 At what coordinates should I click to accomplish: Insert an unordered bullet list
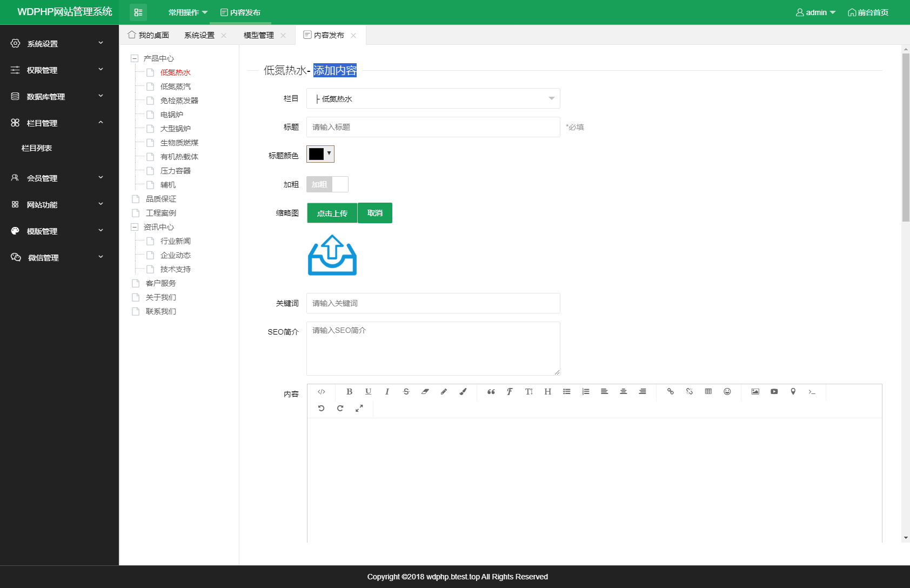567,392
